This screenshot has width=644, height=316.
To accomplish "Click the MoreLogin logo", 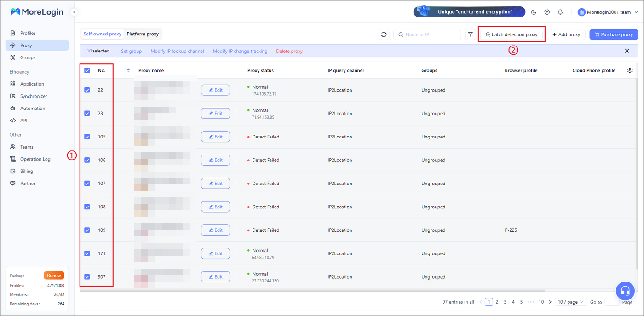I will tap(37, 12).
